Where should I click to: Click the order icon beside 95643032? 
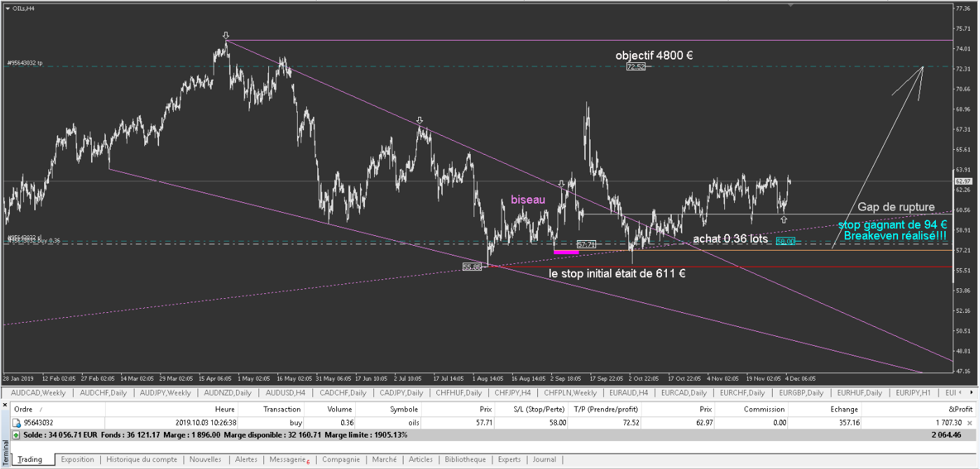pyautogui.click(x=17, y=423)
